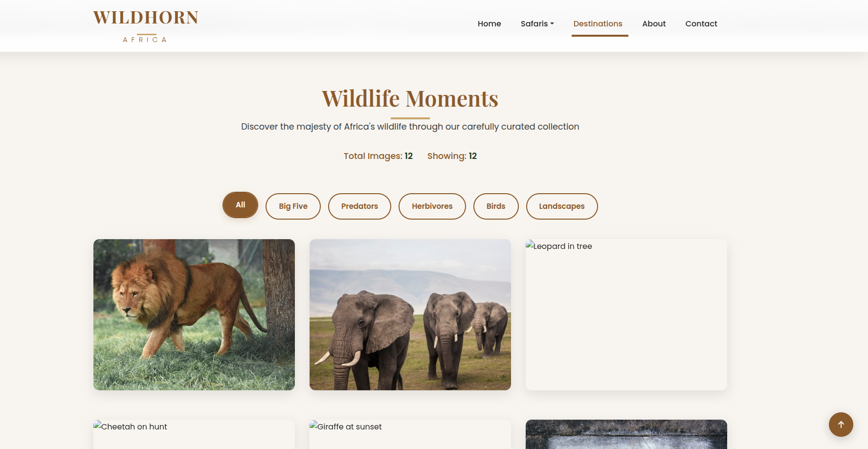Open the Giraffe at sunset image card
Viewport: 868px width, 449px height.
coord(410,434)
